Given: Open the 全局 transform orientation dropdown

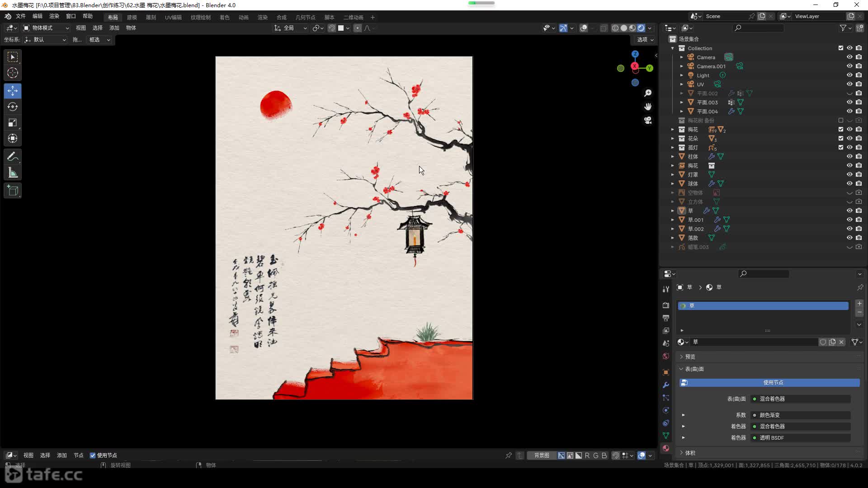Looking at the screenshot, I should (x=291, y=28).
